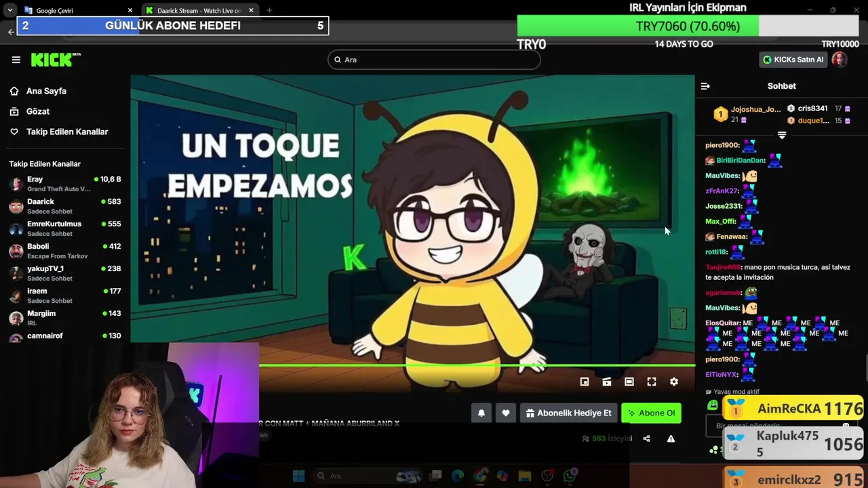The height and width of the screenshot is (488, 868).
Task: Click username zFrAnK27 in chat
Action: [x=722, y=191]
